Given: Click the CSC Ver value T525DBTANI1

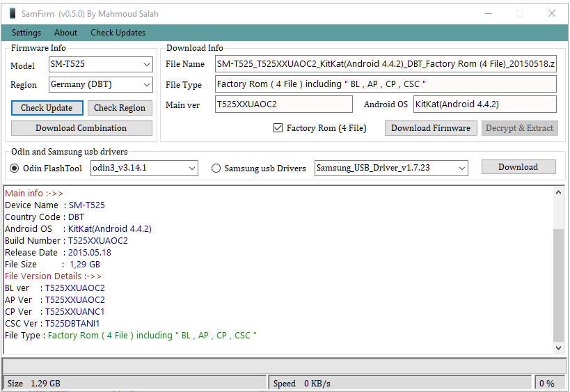Looking at the screenshot, I should coord(72,324).
